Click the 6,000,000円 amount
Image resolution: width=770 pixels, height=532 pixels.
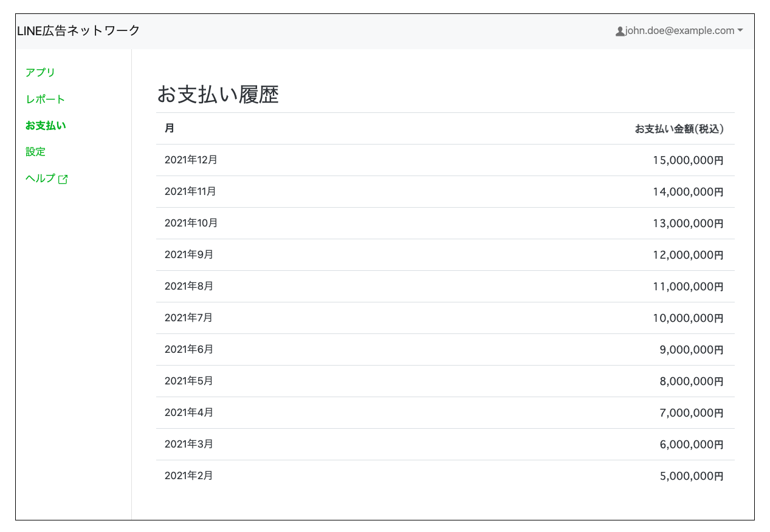692,445
